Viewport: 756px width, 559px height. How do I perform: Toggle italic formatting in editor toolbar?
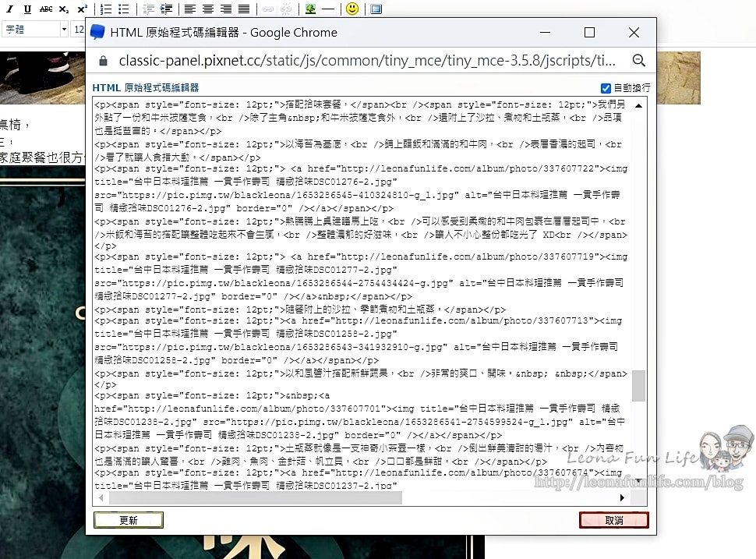11,9
